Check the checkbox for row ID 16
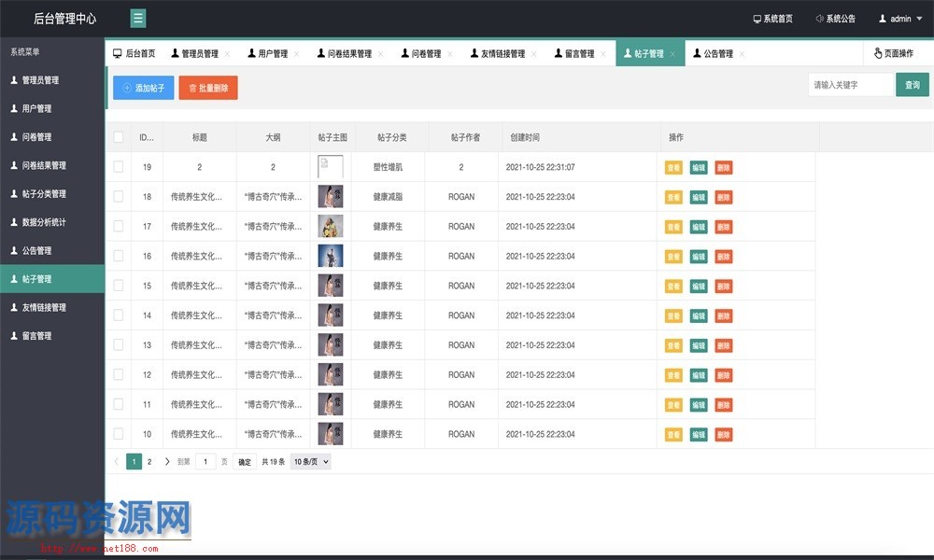Viewport: 934px width, 560px height. click(119, 256)
